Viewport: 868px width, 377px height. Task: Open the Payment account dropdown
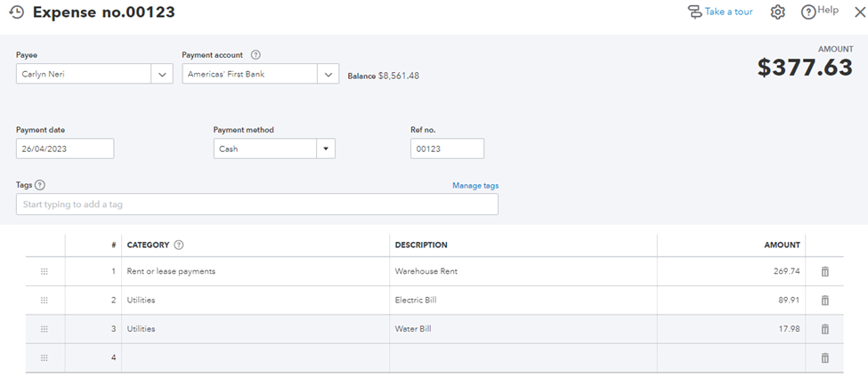pyautogui.click(x=329, y=75)
